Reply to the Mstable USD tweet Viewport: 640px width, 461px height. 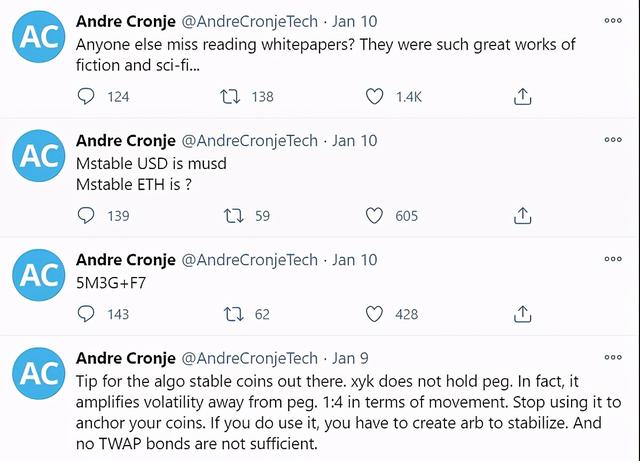pyautogui.click(x=86, y=215)
